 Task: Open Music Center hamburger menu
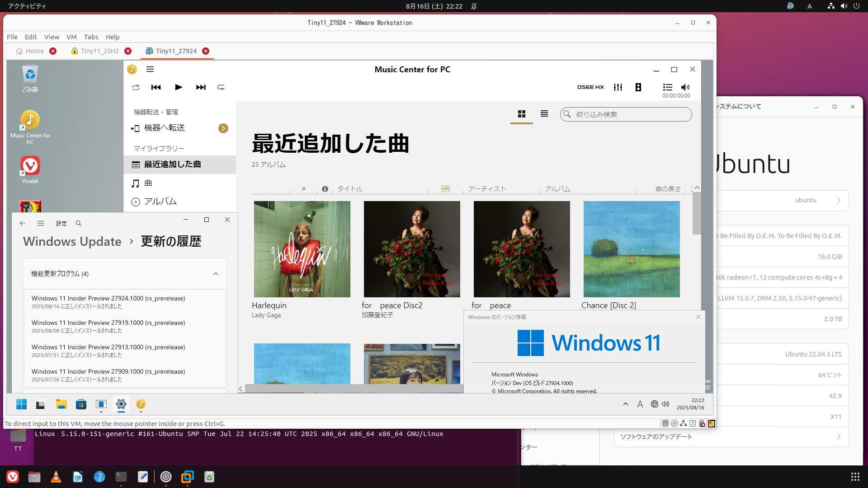coord(150,69)
